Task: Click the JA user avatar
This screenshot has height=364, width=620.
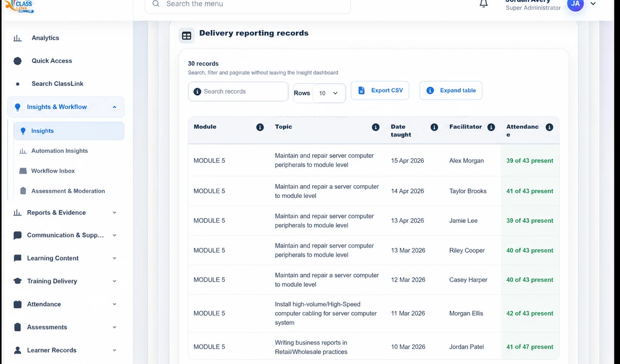Action: 575,4
